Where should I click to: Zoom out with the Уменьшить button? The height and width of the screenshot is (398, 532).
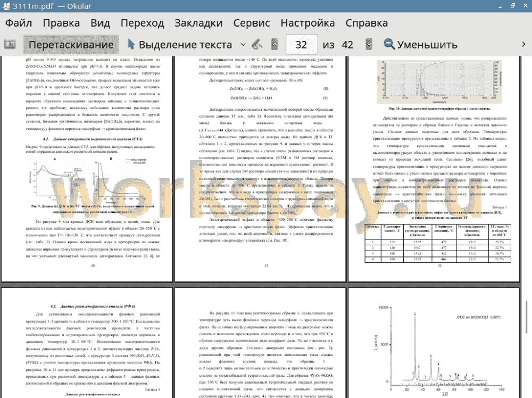[x=420, y=45]
